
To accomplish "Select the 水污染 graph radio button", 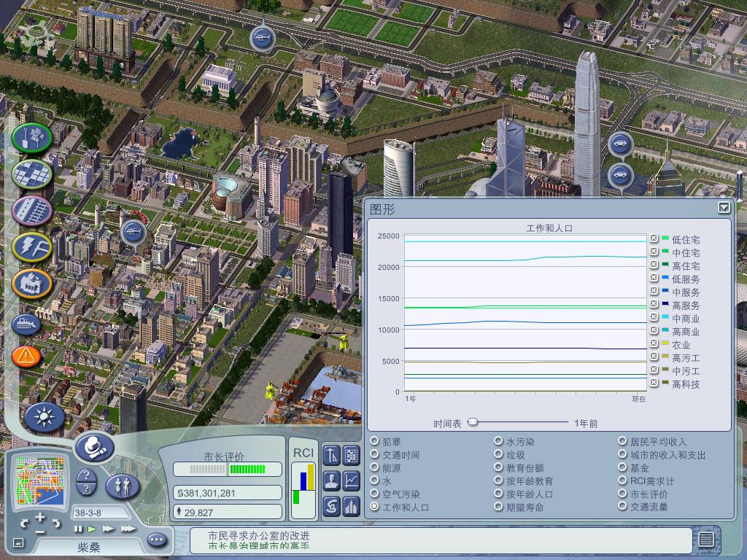I will click(498, 441).
